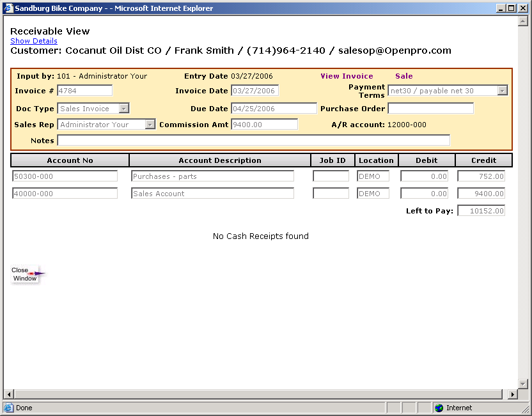Open the Show Details link
532x416 pixels.
click(x=33, y=41)
